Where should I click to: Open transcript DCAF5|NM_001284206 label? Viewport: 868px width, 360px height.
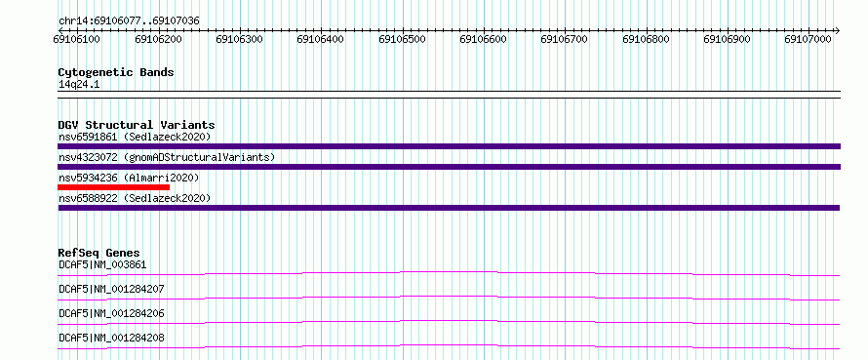coord(112,313)
